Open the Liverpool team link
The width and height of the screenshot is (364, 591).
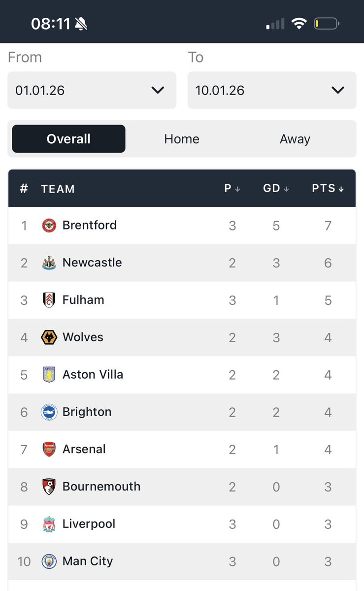tap(89, 524)
